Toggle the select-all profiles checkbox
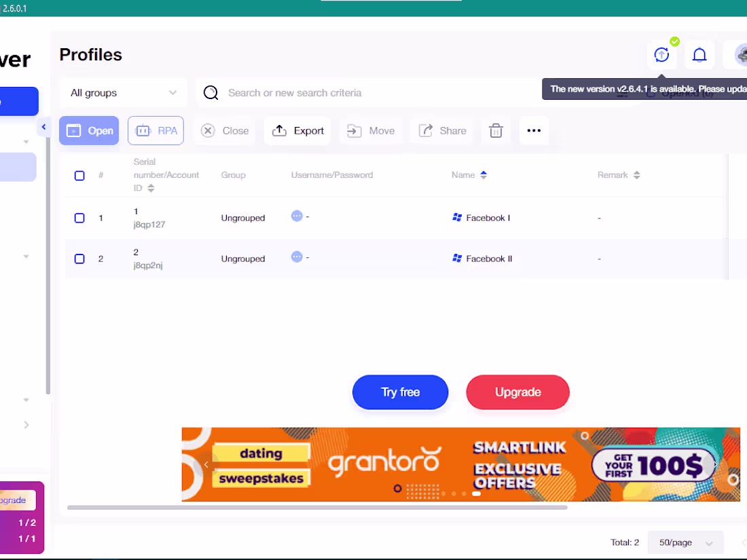The height and width of the screenshot is (560, 747). 79,176
